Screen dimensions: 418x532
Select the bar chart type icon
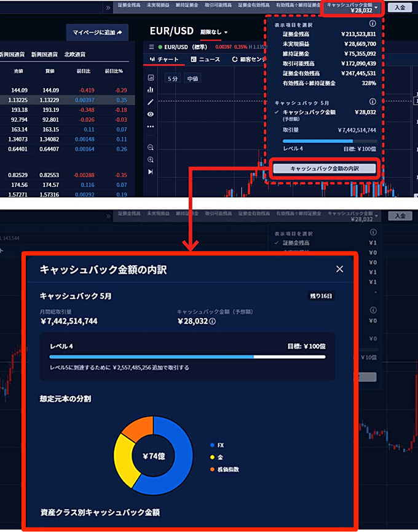click(151, 90)
